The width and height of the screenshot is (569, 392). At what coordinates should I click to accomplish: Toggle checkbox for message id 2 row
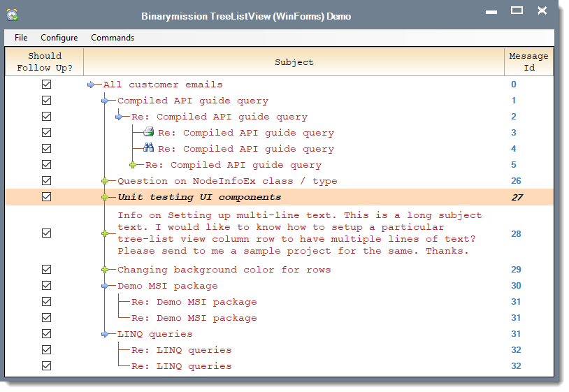click(46, 117)
